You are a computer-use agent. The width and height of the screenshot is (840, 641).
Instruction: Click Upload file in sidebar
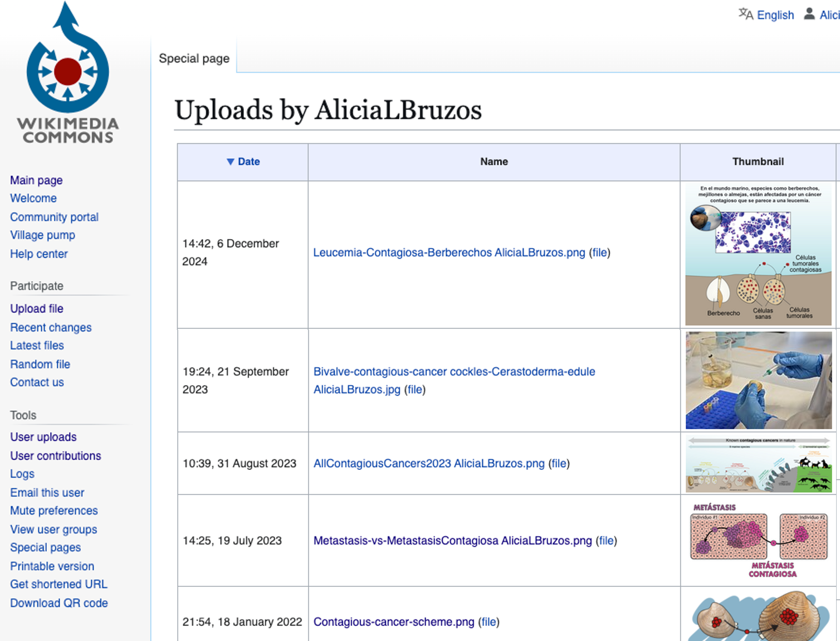[37, 309]
